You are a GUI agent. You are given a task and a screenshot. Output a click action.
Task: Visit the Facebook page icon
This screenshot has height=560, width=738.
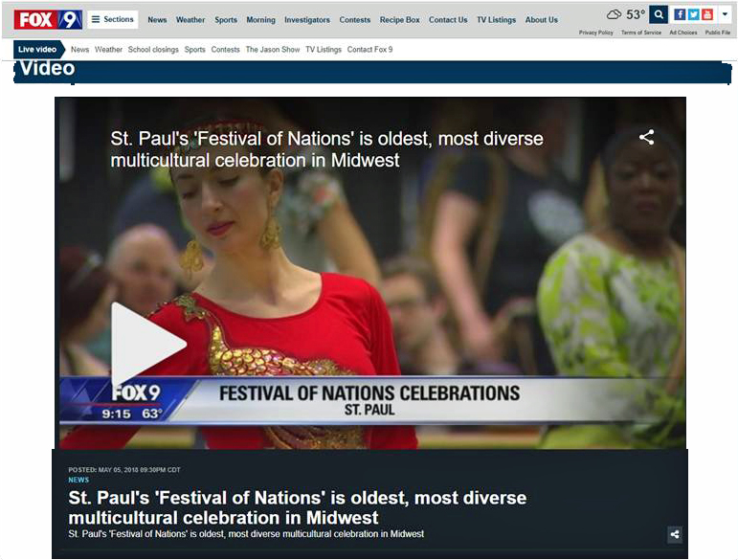(680, 14)
